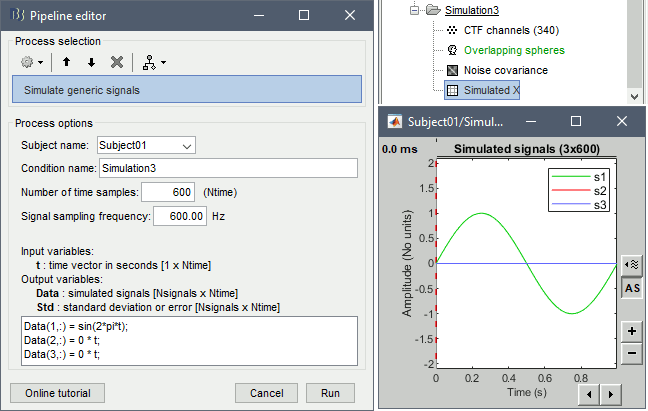The image size is (648, 411).
Task: Click the Online tutorial button
Action: coord(57,392)
